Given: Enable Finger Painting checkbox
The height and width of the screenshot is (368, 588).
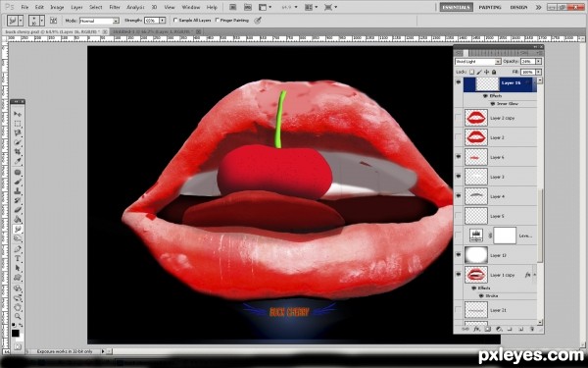Looking at the screenshot, I should tap(218, 21).
